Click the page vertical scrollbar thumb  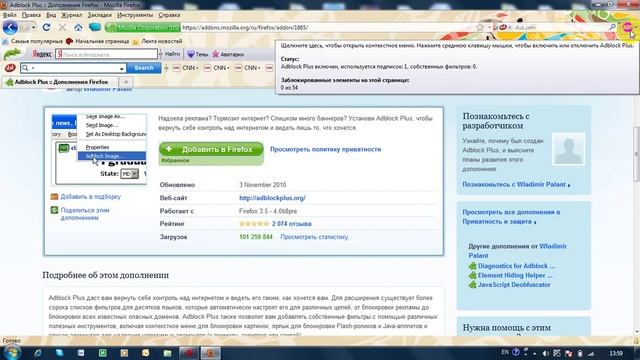[636, 154]
